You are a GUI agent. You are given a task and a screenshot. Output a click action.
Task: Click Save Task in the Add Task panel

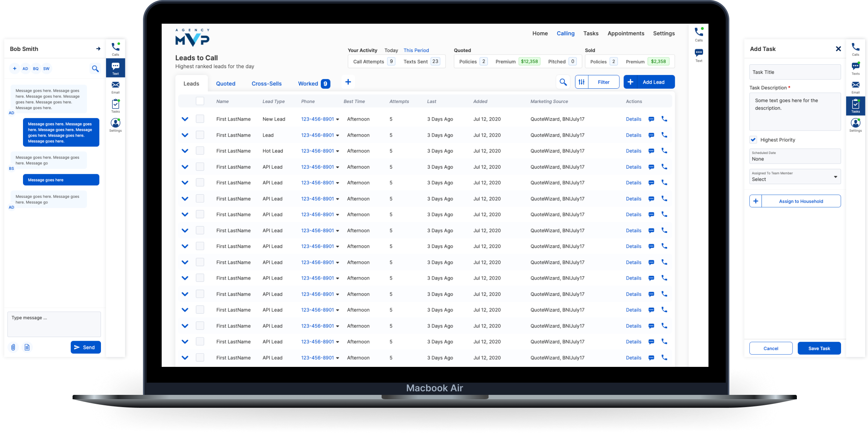coord(819,348)
